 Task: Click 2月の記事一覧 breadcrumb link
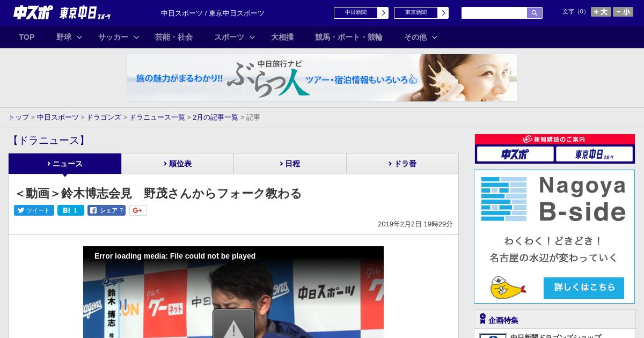click(215, 117)
